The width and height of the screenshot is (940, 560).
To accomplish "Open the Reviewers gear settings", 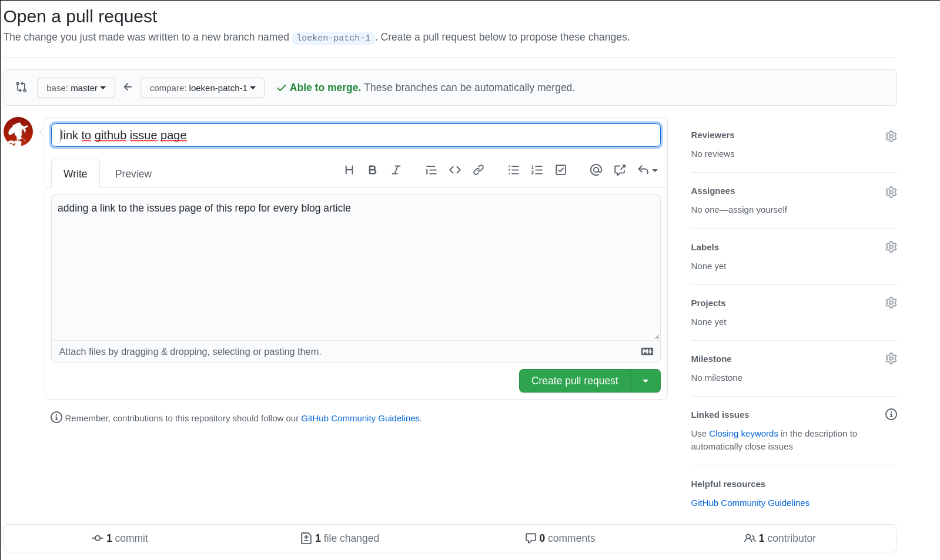I will [891, 136].
